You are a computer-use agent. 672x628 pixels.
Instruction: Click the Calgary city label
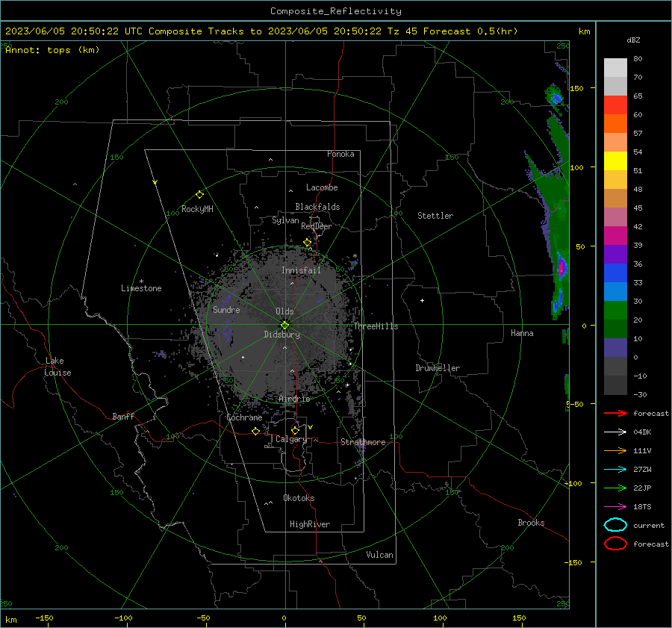tap(291, 439)
